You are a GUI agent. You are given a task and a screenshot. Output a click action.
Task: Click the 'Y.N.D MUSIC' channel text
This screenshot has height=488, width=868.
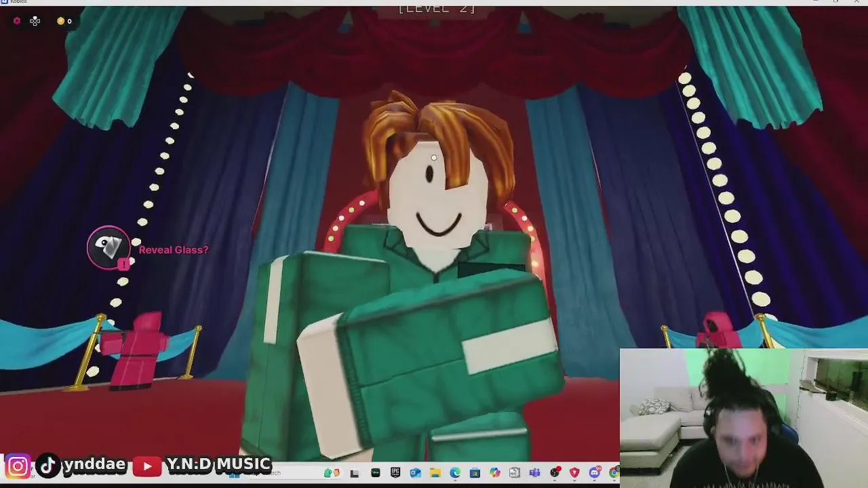218,465
